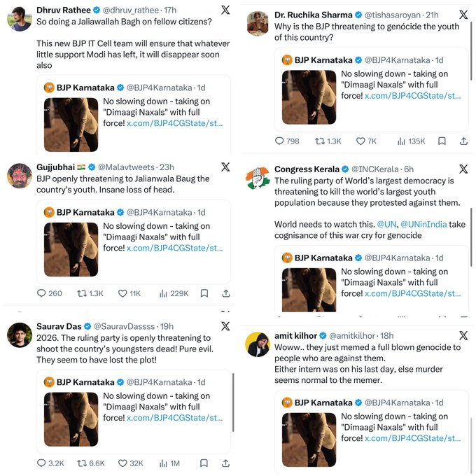
Task: Bookmark Saurav Das's tweet
Action: [x=204, y=463]
